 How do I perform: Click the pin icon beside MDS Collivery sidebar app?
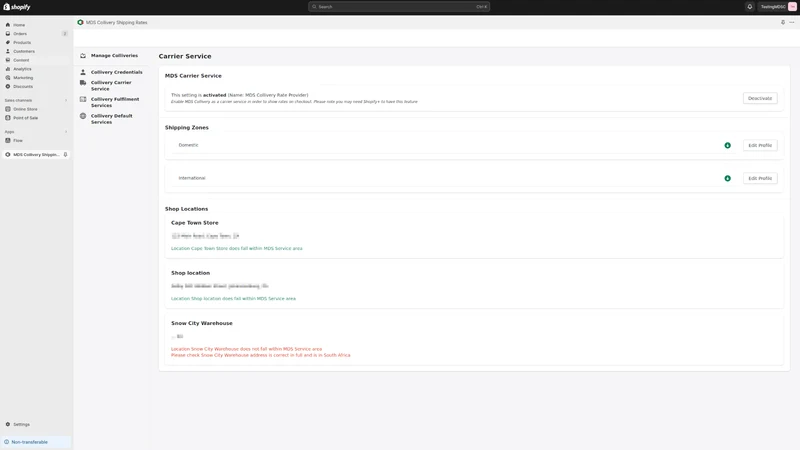(65, 155)
